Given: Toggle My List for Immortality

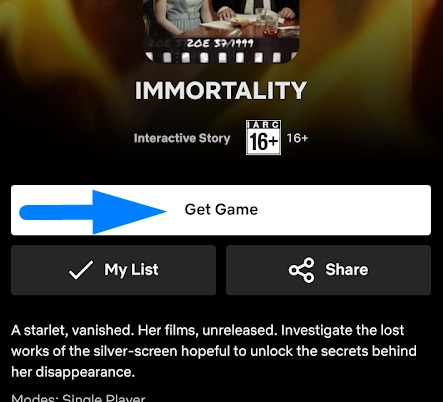Looking at the screenshot, I should click(113, 270).
